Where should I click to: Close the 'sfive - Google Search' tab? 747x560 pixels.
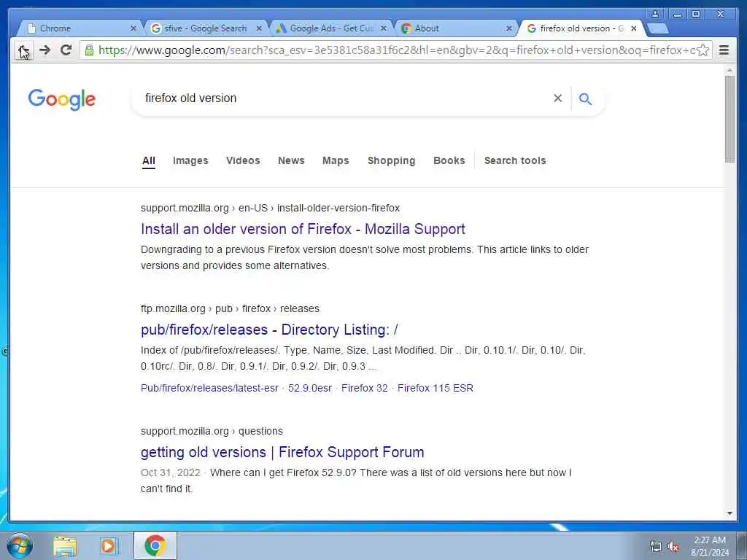pos(259,28)
